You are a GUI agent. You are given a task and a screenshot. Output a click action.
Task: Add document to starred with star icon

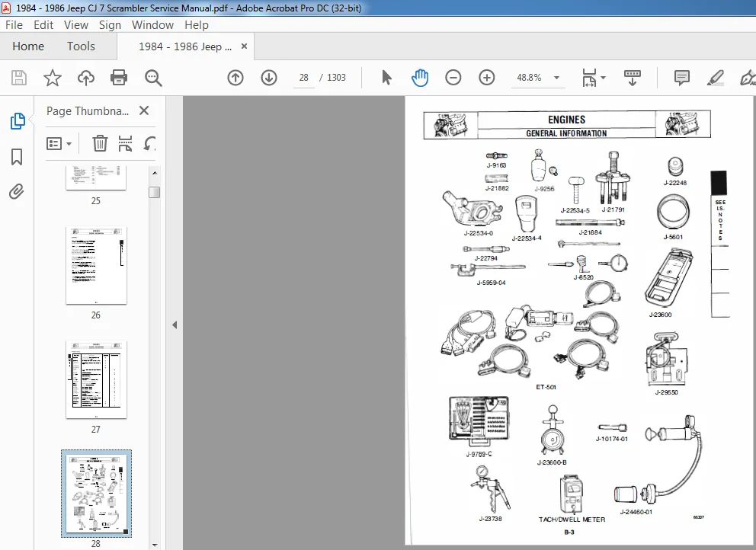(x=52, y=78)
